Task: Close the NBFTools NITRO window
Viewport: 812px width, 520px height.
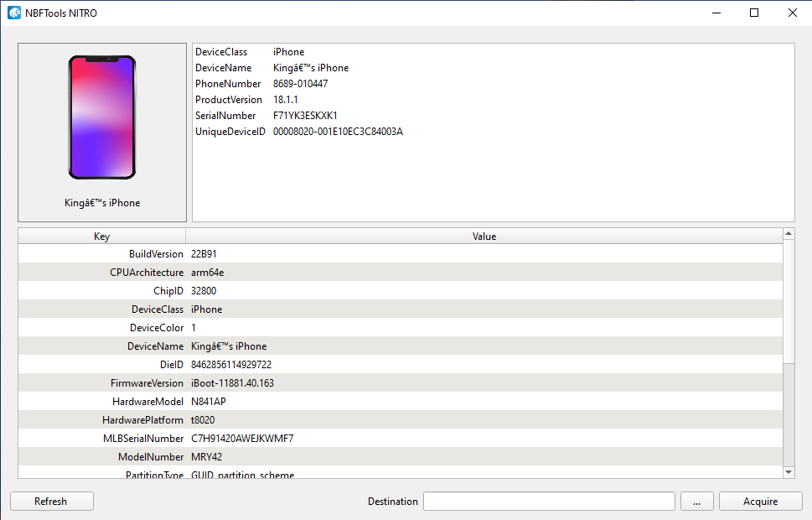Action: coord(793,13)
